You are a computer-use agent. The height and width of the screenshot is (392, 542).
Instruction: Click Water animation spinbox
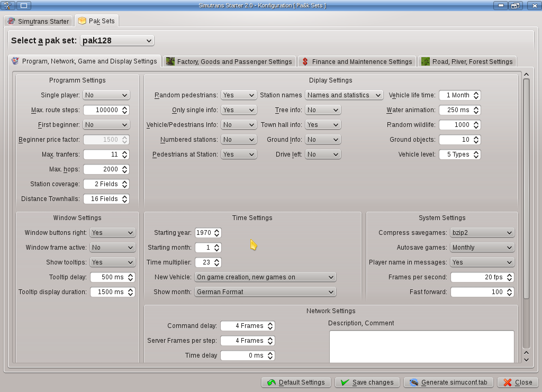[x=460, y=110]
